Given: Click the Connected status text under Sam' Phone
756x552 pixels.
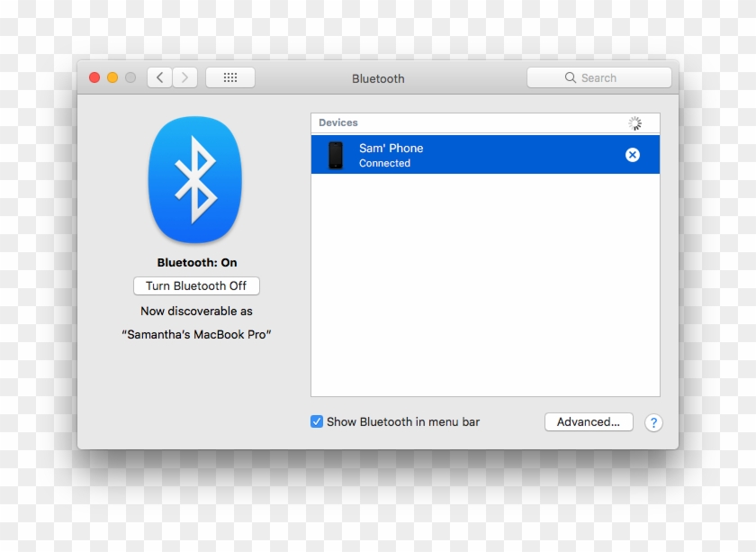Looking at the screenshot, I should (384, 163).
